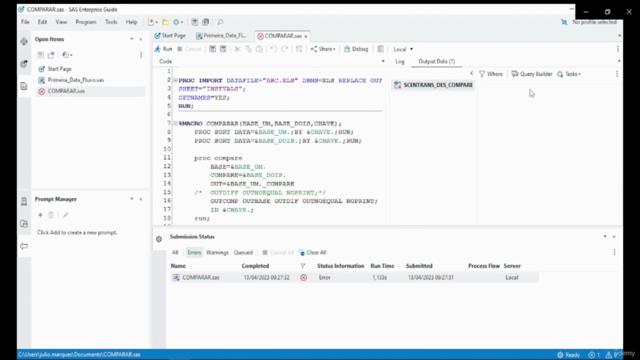Click the back chevron left of Where
640x360 pixels.
[471, 73]
